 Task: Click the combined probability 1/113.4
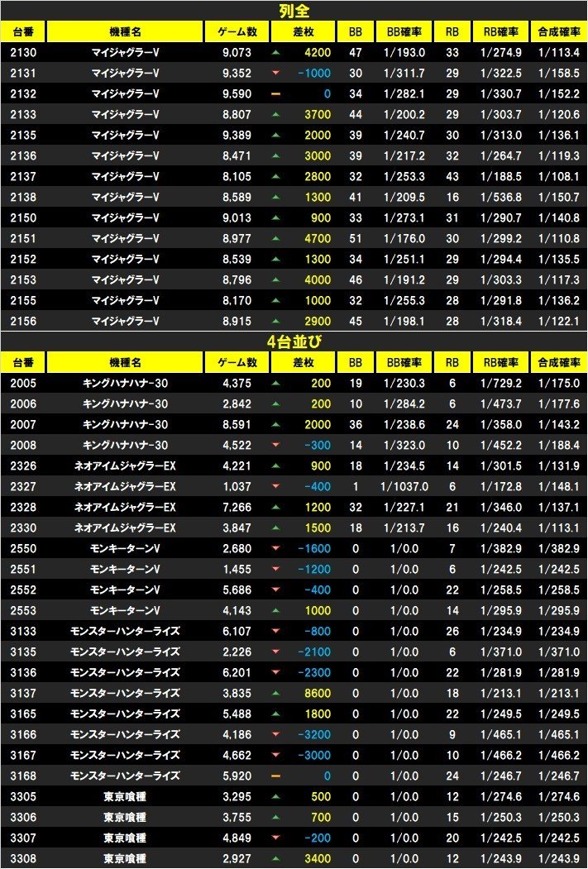click(x=558, y=53)
